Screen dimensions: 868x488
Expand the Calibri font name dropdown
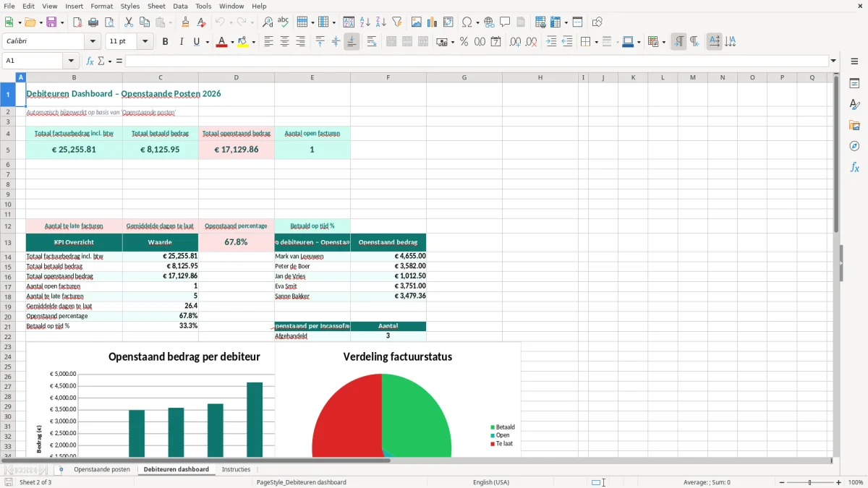click(93, 42)
